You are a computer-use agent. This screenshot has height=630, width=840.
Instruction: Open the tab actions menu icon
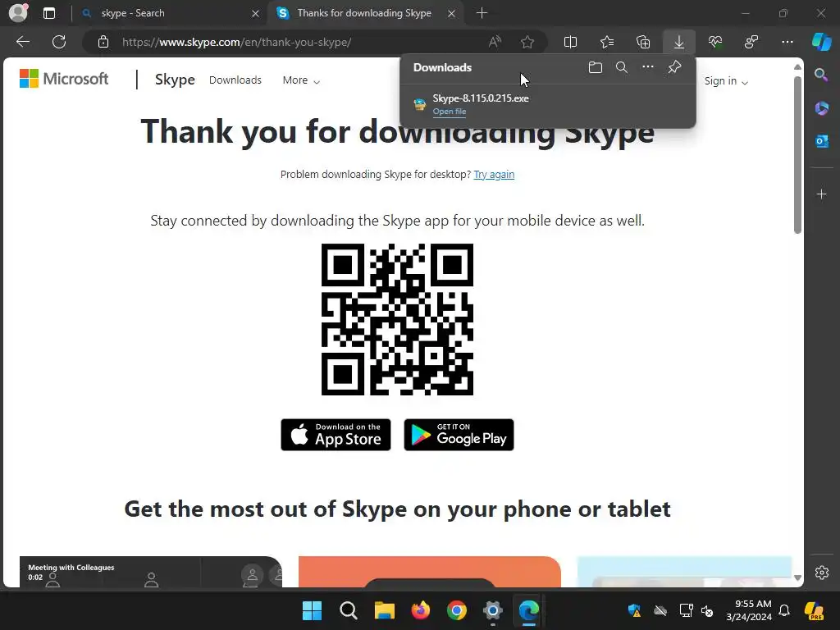point(49,13)
